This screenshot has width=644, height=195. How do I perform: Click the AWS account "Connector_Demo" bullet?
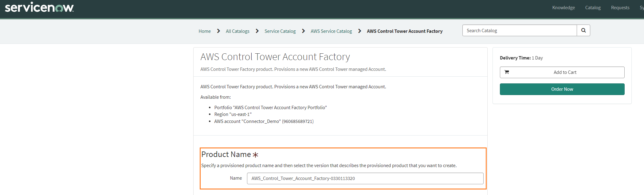tap(264, 121)
